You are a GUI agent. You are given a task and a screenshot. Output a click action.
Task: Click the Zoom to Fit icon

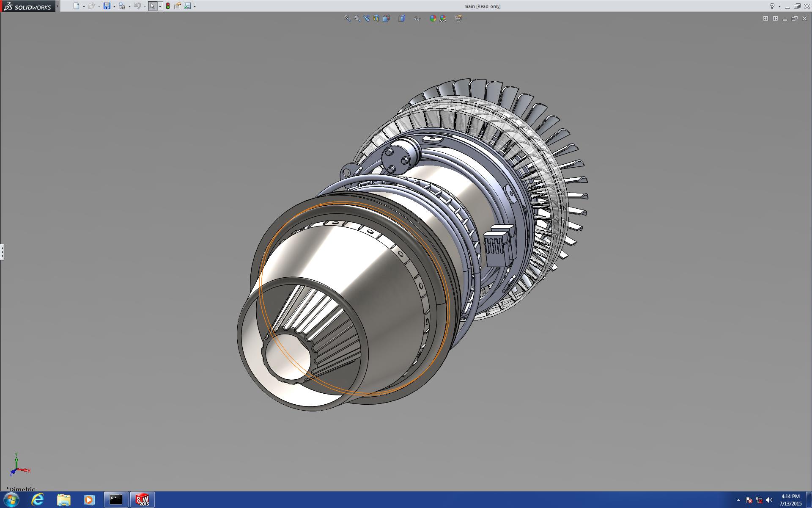[x=347, y=18]
